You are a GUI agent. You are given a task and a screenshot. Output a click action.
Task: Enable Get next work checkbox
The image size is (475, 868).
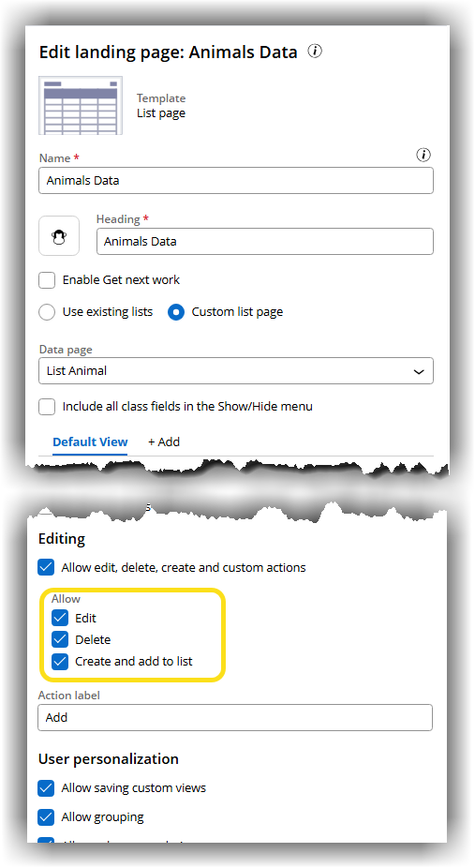[x=47, y=280]
